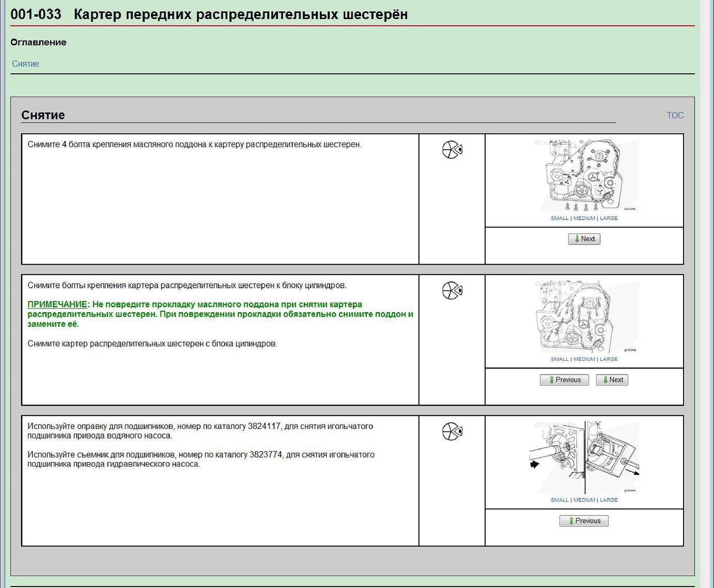The image size is (714, 588).
Task: Click Previous button in the third step
Action: click(584, 521)
